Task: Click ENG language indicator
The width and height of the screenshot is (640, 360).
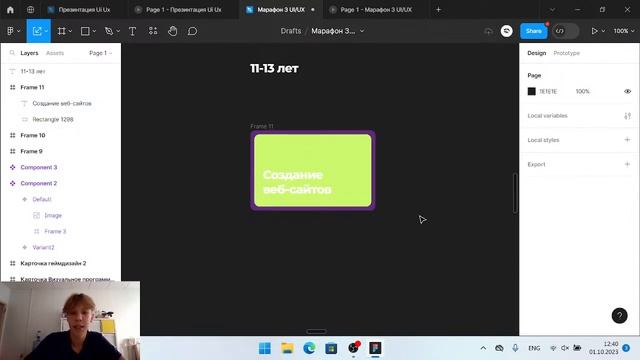Action: tap(534, 348)
